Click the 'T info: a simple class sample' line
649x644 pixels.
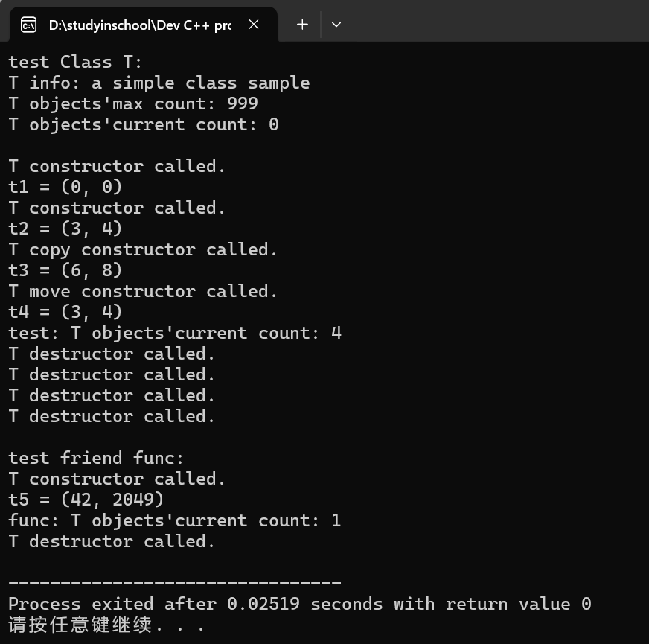pos(159,83)
